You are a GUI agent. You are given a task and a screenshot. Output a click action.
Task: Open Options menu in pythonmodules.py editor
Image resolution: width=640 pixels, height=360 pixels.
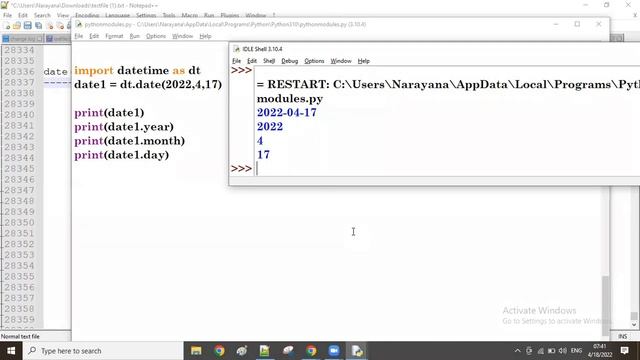(156, 36)
